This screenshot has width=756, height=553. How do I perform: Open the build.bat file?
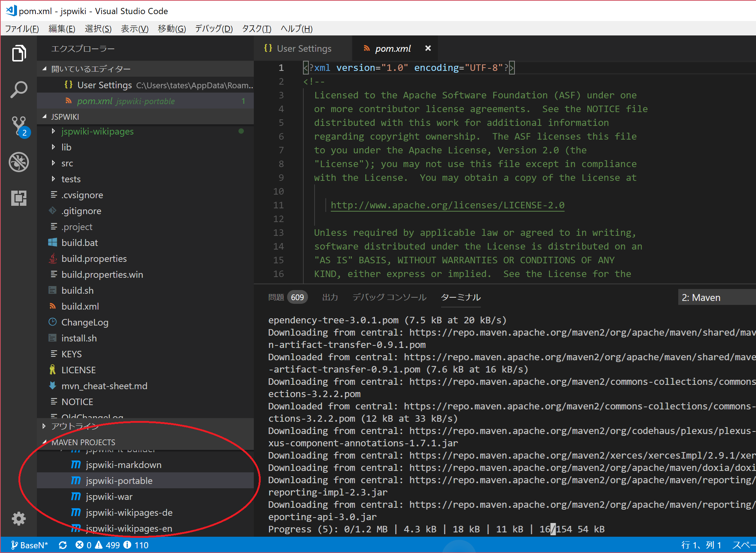[x=145, y=243]
